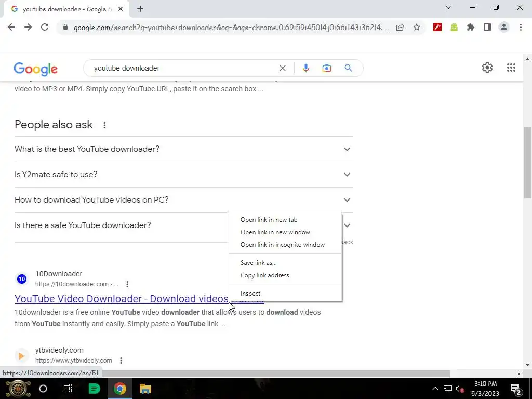Image resolution: width=532 pixels, height=399 pixels.
Task: Click the ytbvideoly.com site name
Action: tap(59, 350)
